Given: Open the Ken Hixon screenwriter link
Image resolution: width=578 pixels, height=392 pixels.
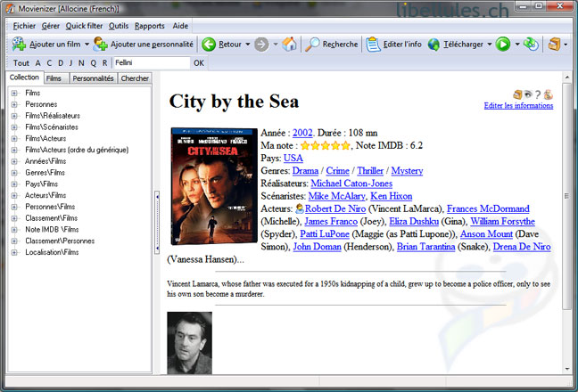Looking at the screenshot, I should tap(391, 196).
